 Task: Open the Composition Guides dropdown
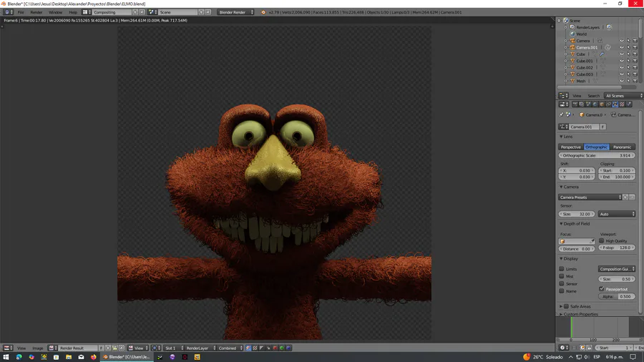[617, 269]
